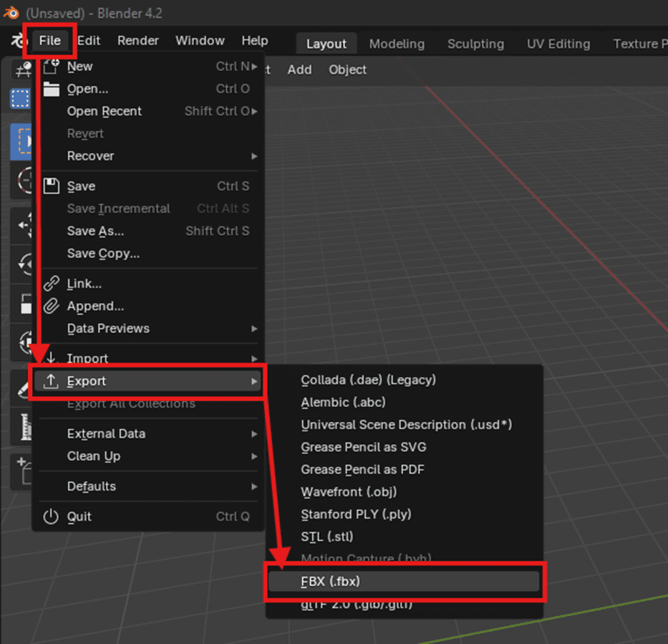
Task: Open the Render menu
Action: pos(138,41)
